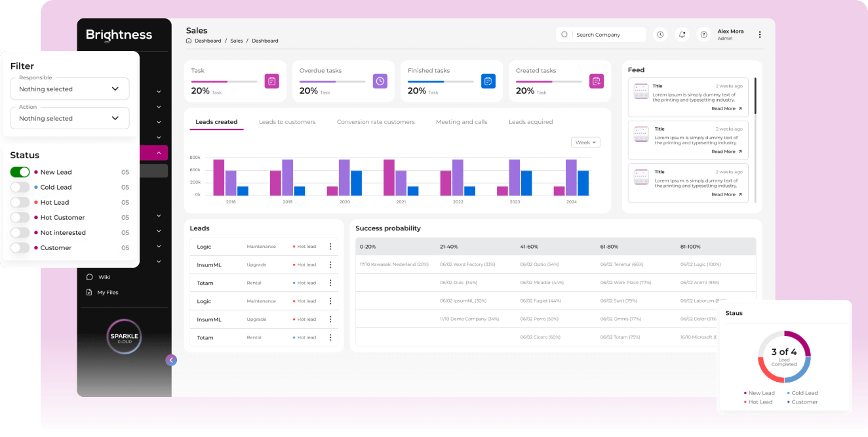
Task: Click Sales in the breadcrumb
Action: coord(237,41)
